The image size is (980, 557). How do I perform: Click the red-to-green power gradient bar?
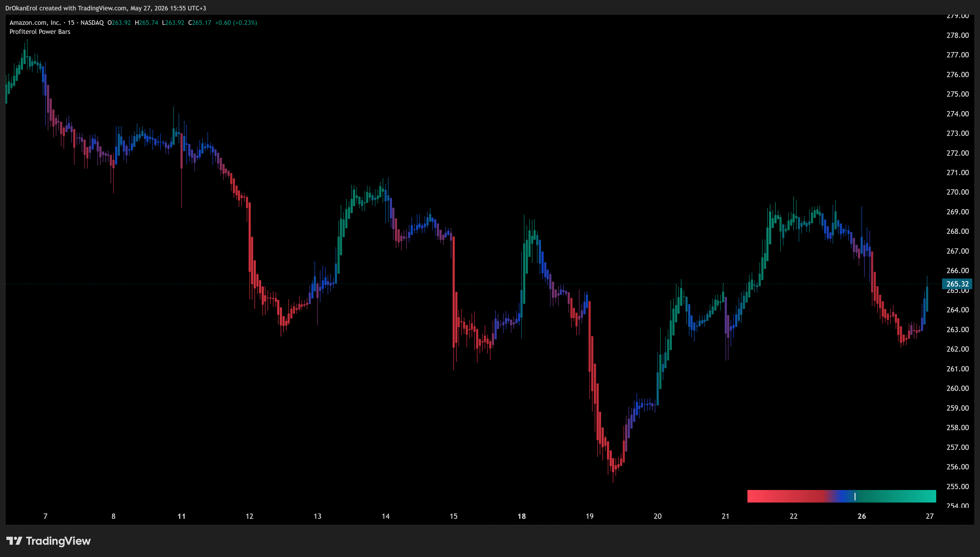(x=841, y=496)
